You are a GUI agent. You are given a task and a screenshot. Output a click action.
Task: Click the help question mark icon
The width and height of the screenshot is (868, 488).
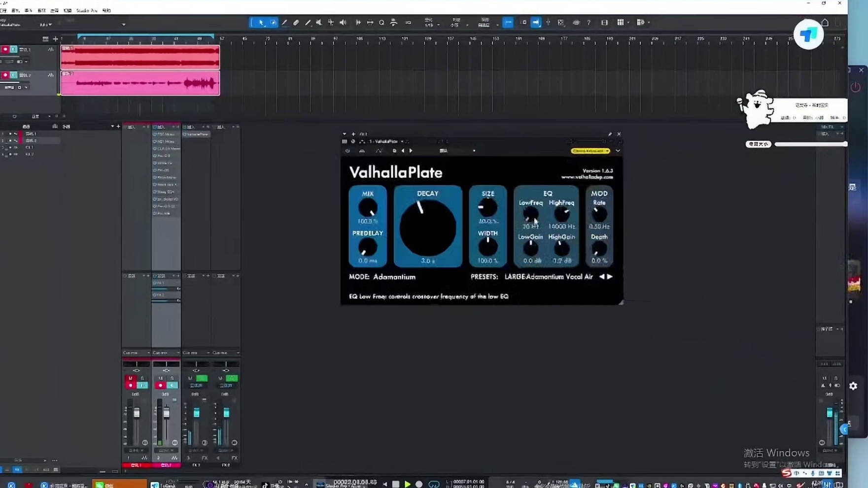click(x=589, y=23)
